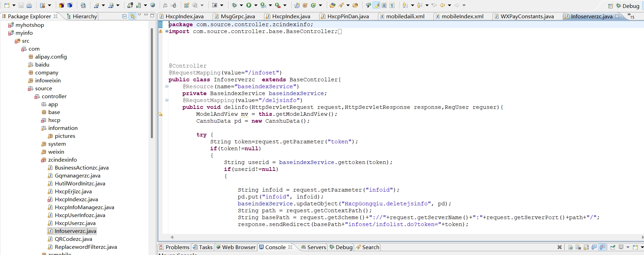Close the Infoserverzc.java editor tab
Image resolution: width=644 pixels, height=255 pixels.
click(x=617, y=16)
